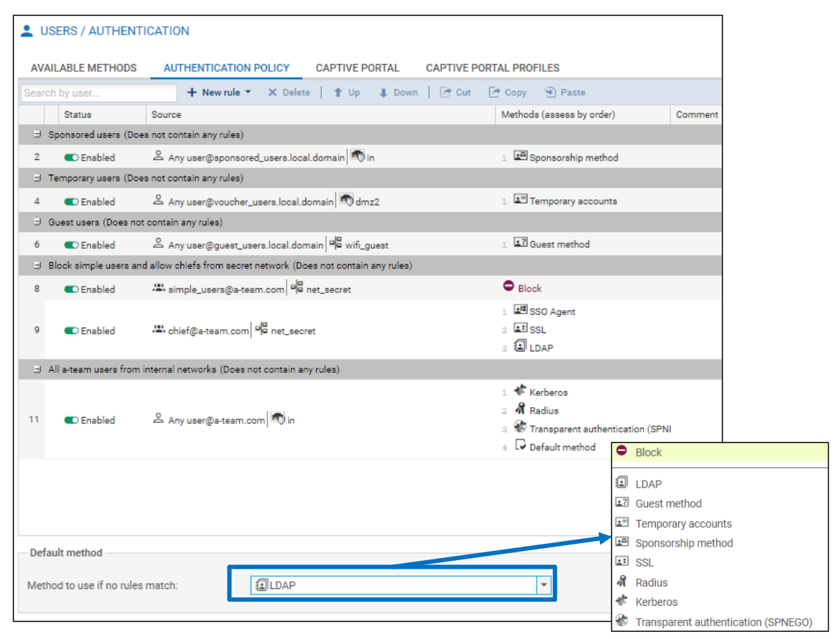
Task: Click the Guest method icon in rule 6
Action: pyautogui.click(x=520, y=244)
